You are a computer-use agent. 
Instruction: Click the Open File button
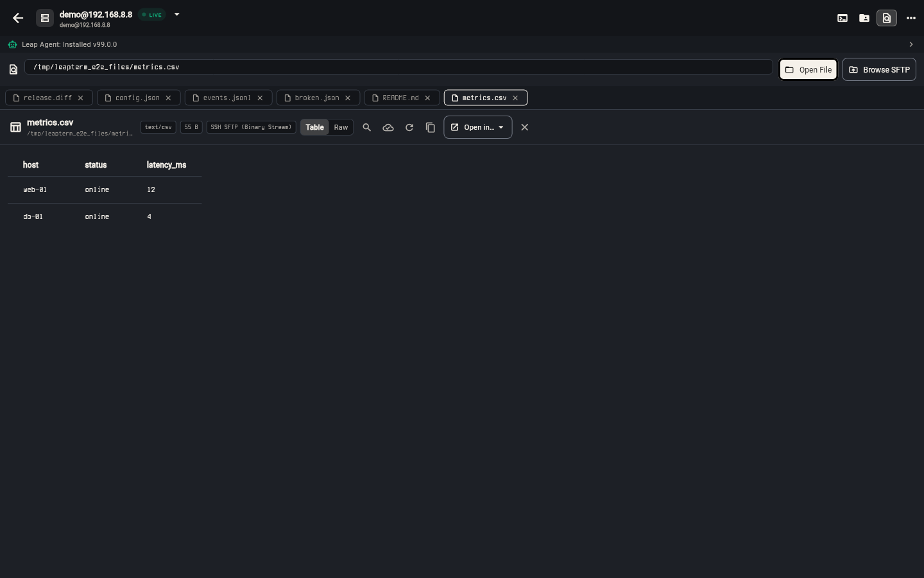(x=809, y=69)
